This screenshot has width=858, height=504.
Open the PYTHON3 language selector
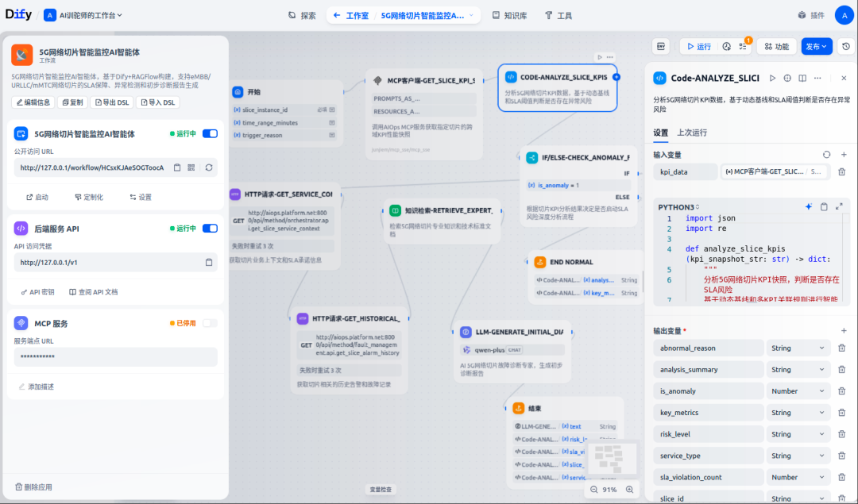(678, 207)
